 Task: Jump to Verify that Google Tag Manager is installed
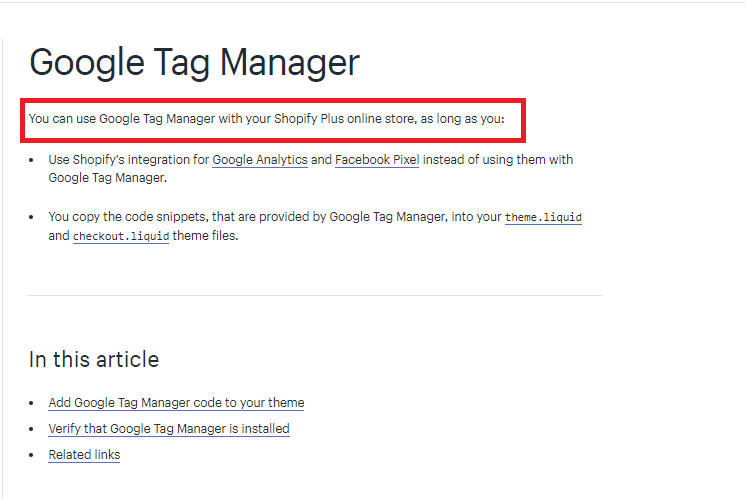coord(169,429)
